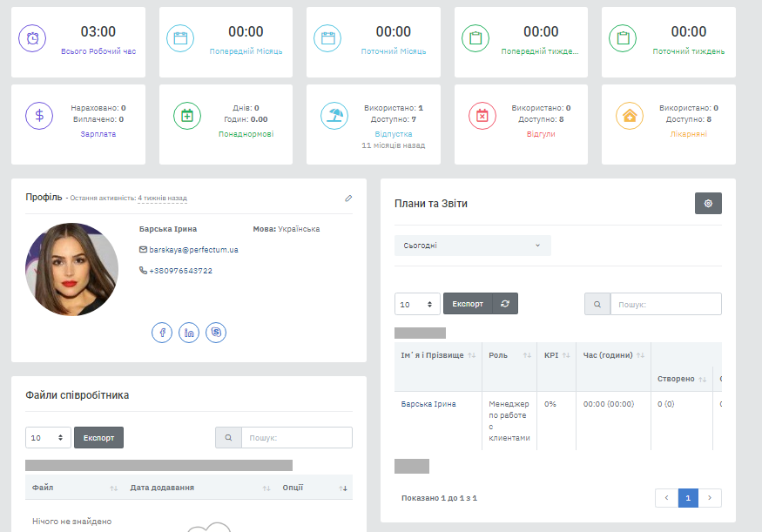Image resolution: width=762 pixels, height=532 pixels.
Task: Open the Facebook social profile icon
Action: [x=162, y=333]
